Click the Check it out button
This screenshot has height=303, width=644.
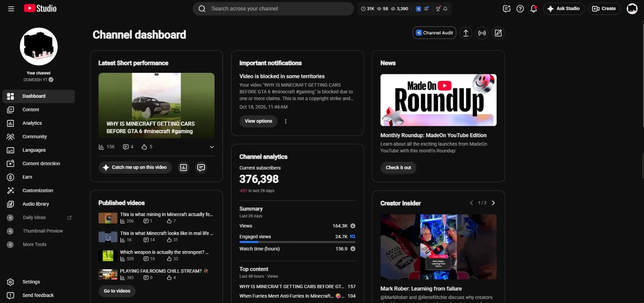(x=398, y=168)
